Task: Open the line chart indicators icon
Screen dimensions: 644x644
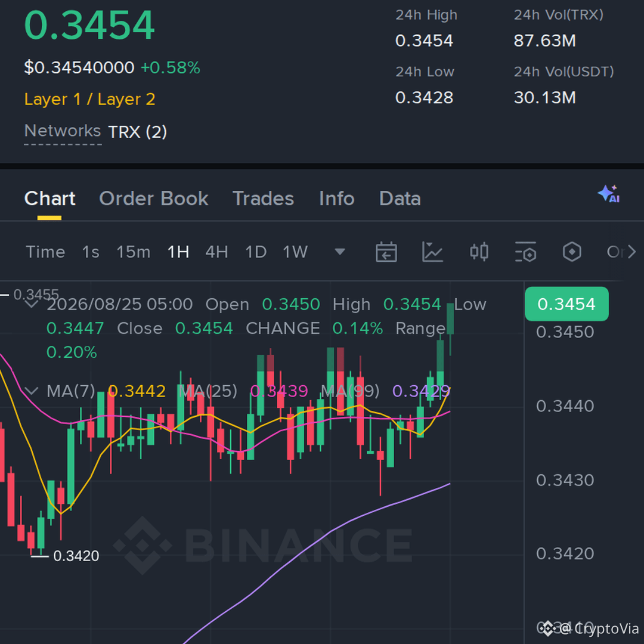Action: [x=432, y=252]
